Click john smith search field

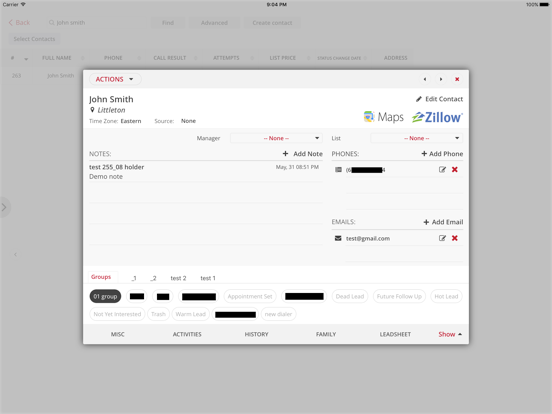pos(97,23)
